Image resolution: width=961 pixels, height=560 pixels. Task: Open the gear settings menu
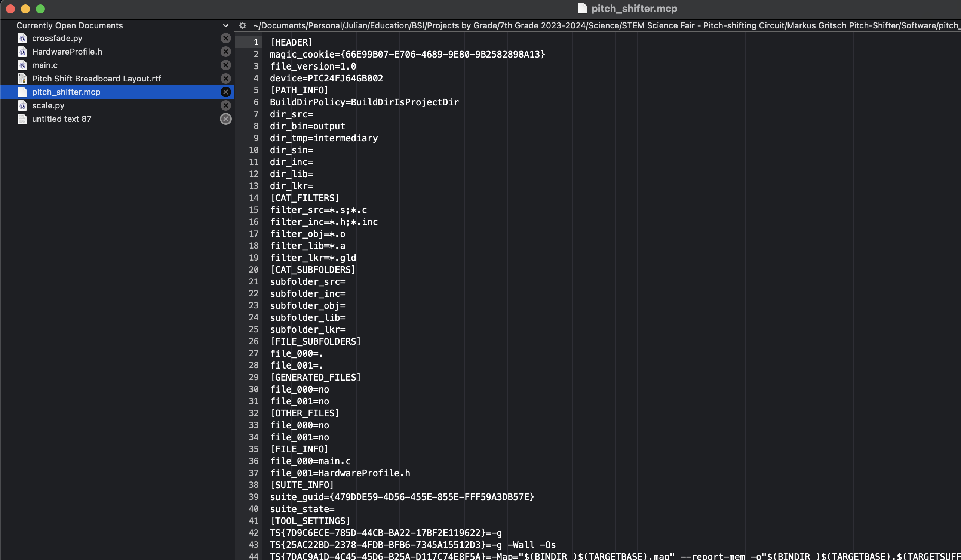[x=243, y=25]
